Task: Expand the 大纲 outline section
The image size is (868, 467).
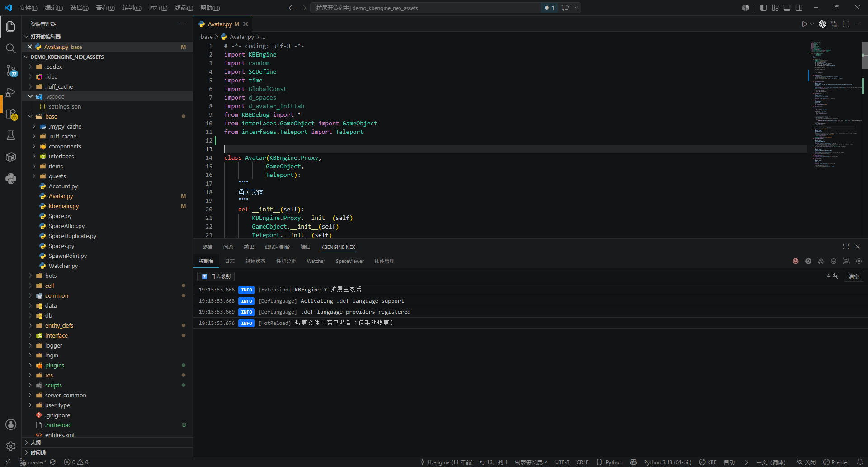Action: point(108,443)
